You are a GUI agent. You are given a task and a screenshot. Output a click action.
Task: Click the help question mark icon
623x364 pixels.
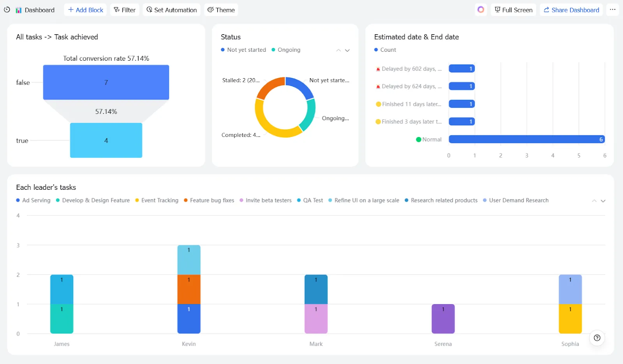coord(597,338)
